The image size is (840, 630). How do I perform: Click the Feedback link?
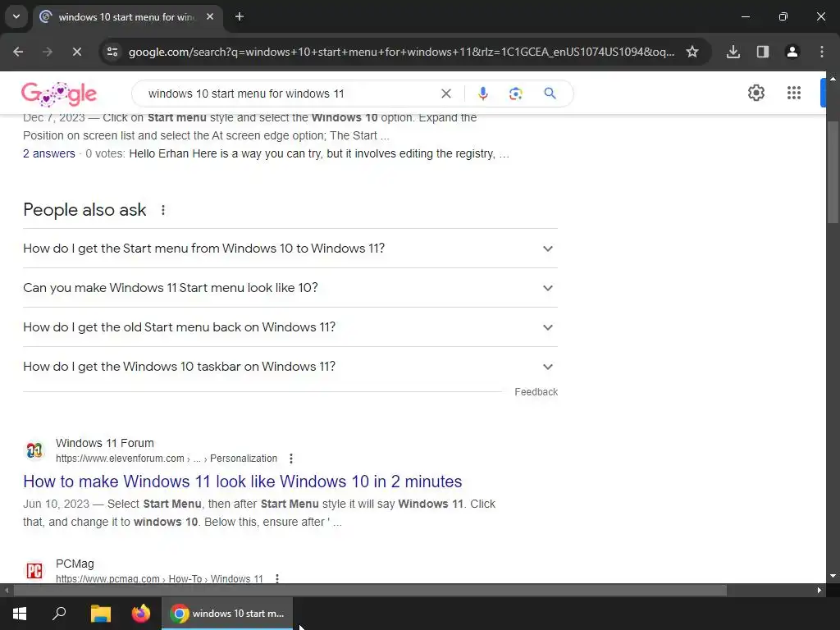[x=536, y=392]
